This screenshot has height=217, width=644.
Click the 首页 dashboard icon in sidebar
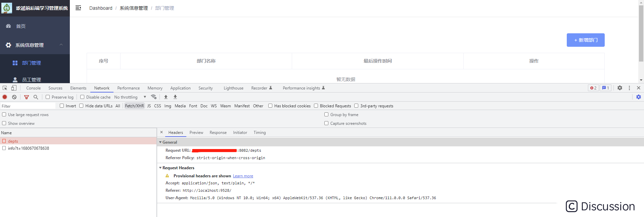point(8,26)
